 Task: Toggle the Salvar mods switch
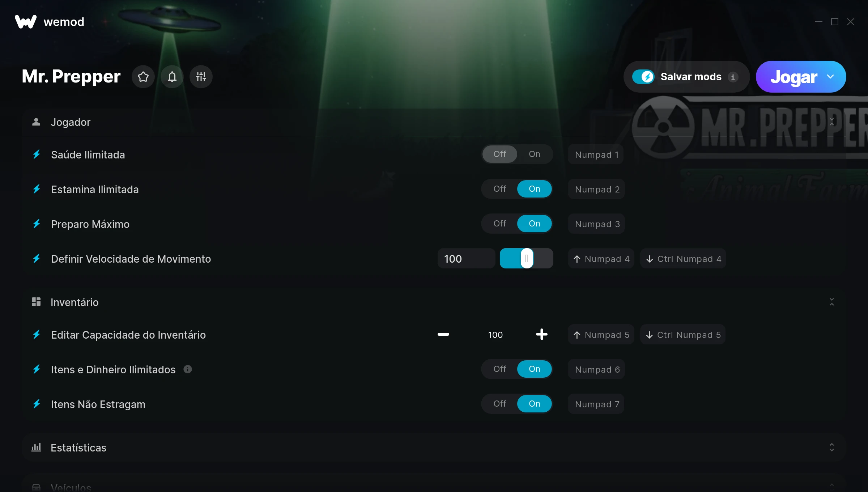(643, 77)
